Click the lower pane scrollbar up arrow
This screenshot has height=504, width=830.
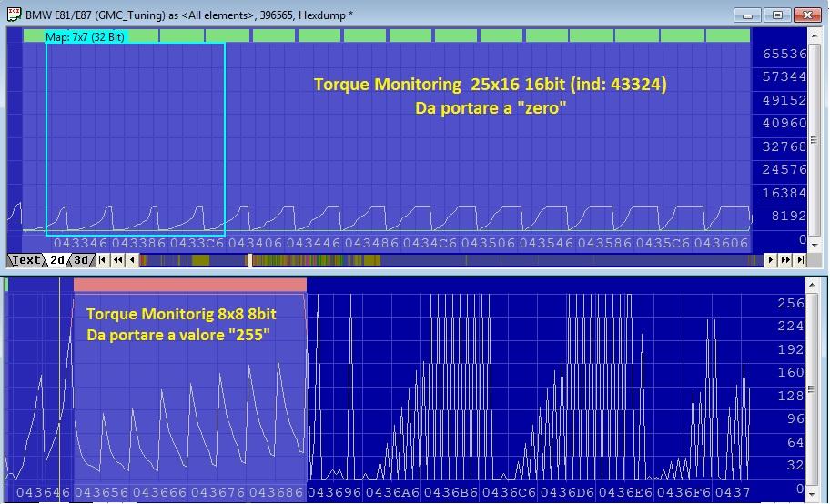(x=813, y=285)
